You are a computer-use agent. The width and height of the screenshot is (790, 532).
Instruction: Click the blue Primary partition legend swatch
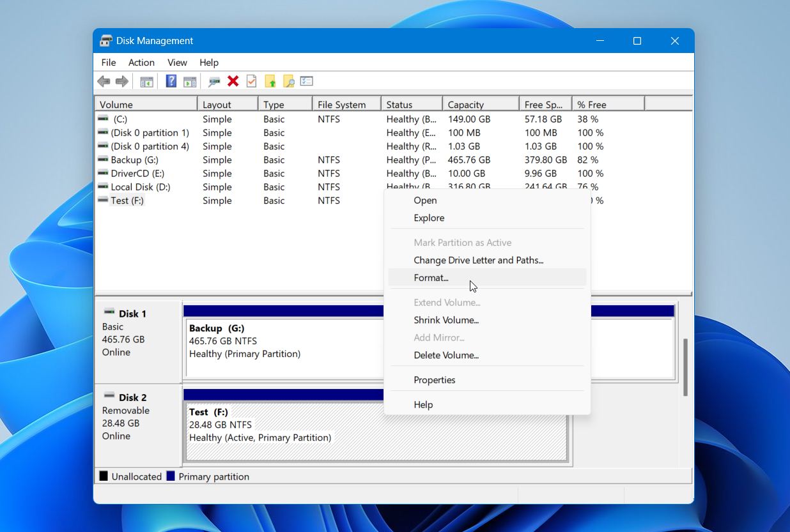[171, 476]
